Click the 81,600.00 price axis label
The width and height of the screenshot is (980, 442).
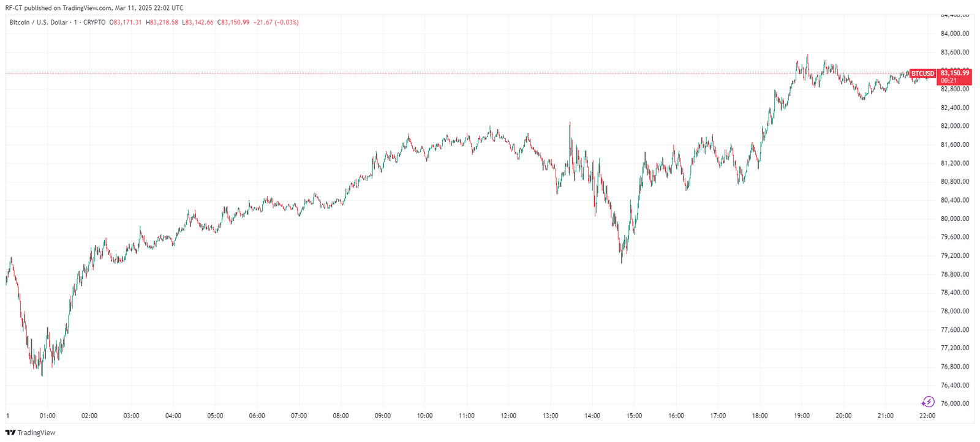[x=955, y=144]
